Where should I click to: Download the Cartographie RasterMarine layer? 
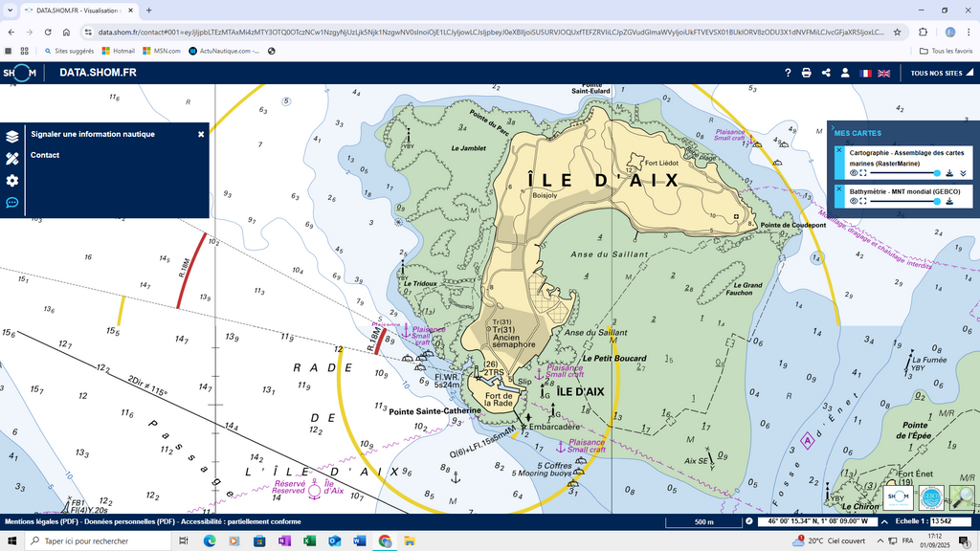(949, 173)
